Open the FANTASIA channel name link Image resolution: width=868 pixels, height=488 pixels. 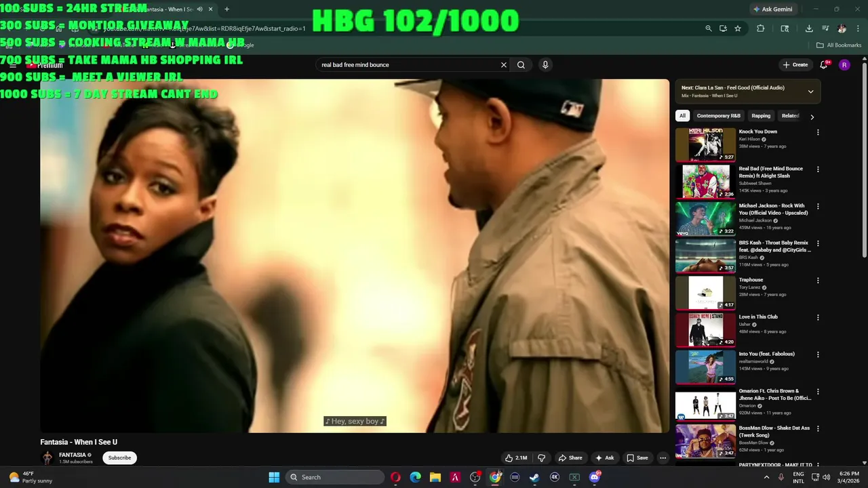tap(73, 455)
